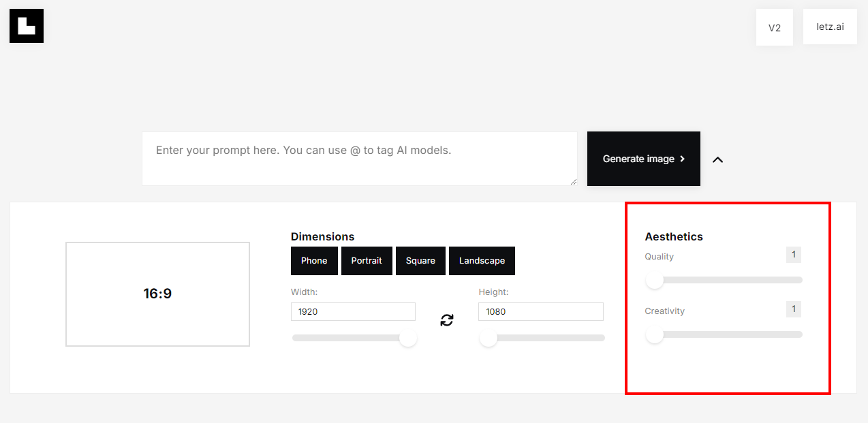Click the Width slider handle

[408, 338]
